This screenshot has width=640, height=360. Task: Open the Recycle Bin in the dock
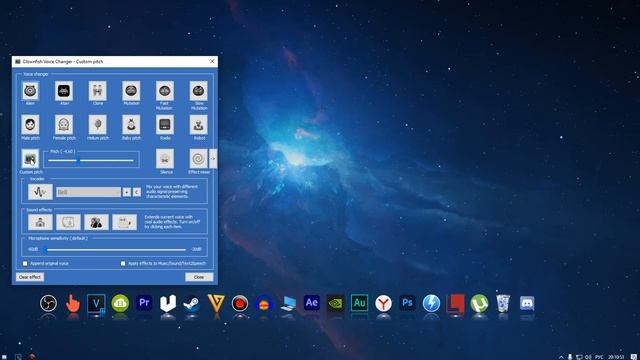point(503,304)
